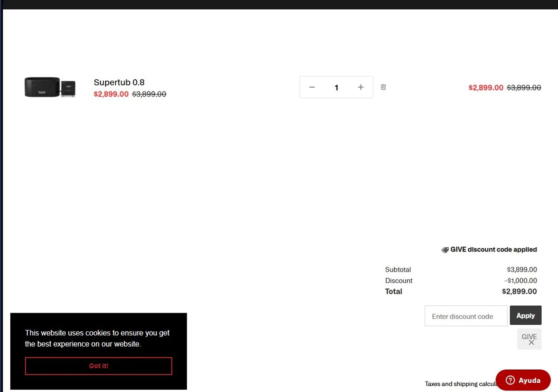Image resolution: width=558 pixels, height=392 pixels.
Task: Delete Supertub 0.8 with trash icon
Action: pyautogui.click(x=383, y=87)
